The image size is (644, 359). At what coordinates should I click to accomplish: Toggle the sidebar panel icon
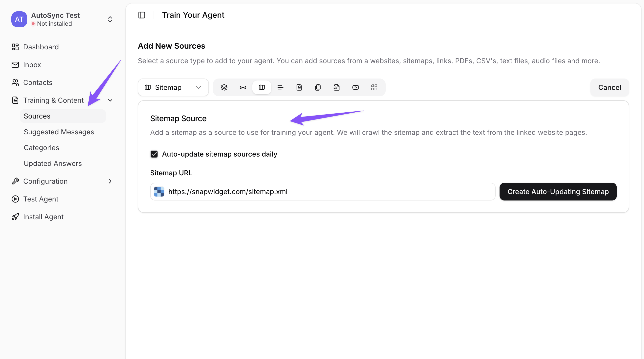coord(142,15)
